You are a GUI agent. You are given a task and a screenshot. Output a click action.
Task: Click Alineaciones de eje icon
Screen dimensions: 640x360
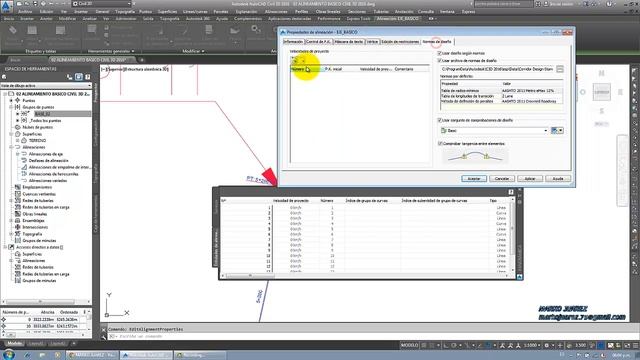point(24,154)
